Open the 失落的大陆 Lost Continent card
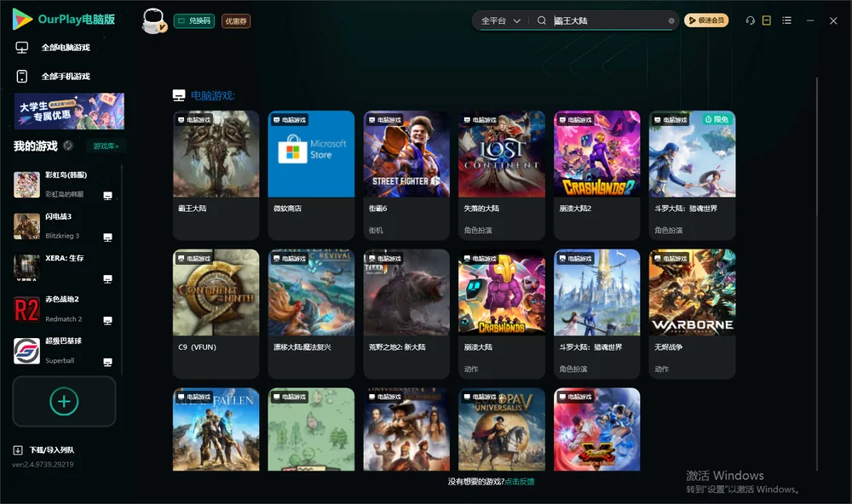 click(502, 175)
